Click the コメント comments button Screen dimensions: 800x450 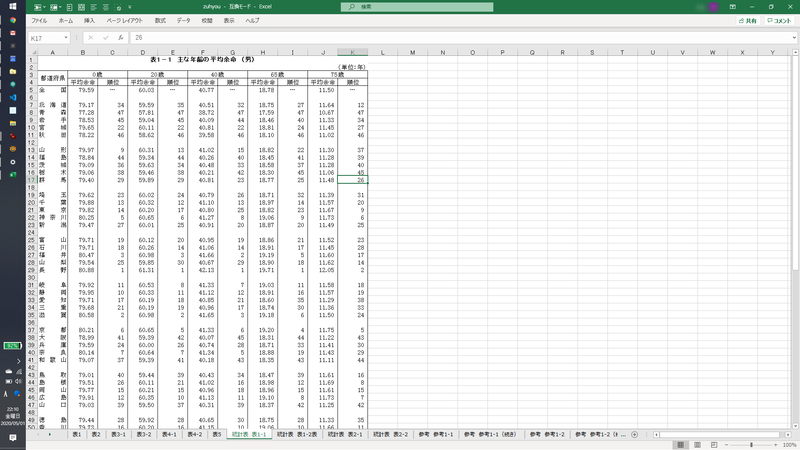tap(778, 20)
